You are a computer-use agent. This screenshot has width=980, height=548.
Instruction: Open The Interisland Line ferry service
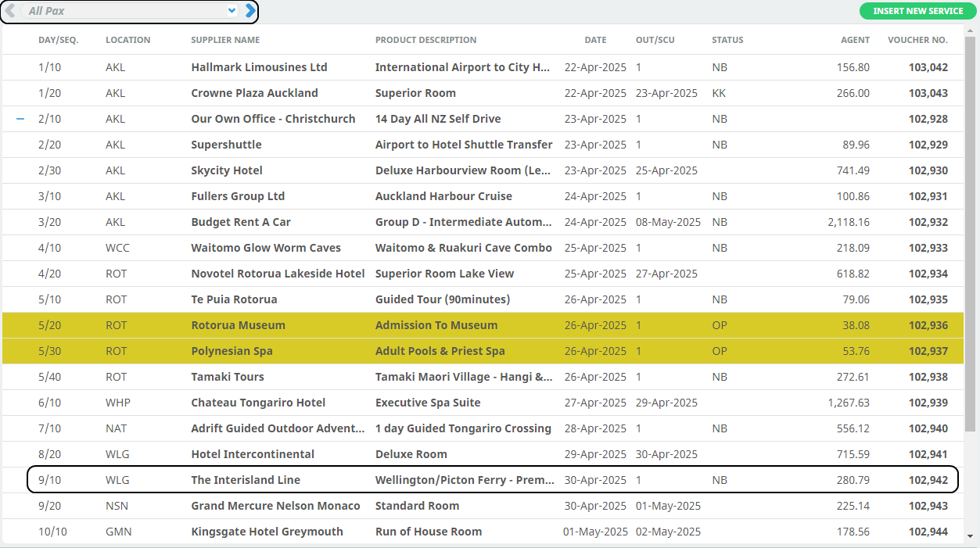click(x=246, y=480)
